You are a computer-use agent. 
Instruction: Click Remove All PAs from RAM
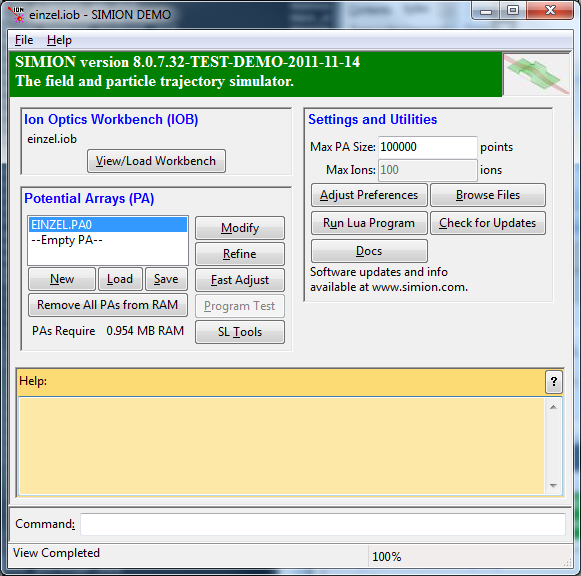click(x=108, y=305)
